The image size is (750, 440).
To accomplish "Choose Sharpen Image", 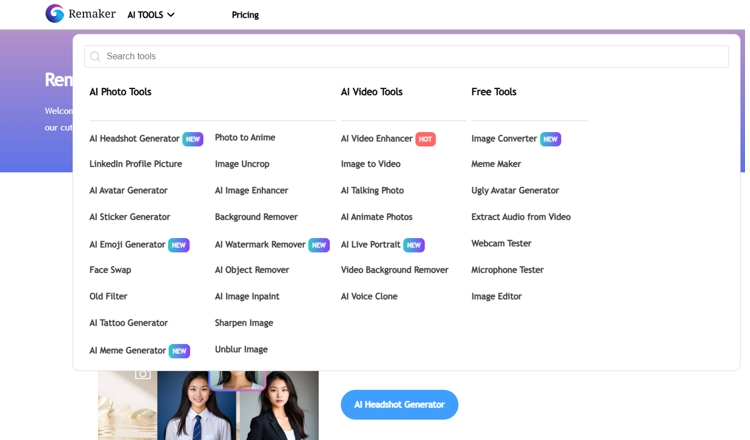I will (x=244, y=323).
